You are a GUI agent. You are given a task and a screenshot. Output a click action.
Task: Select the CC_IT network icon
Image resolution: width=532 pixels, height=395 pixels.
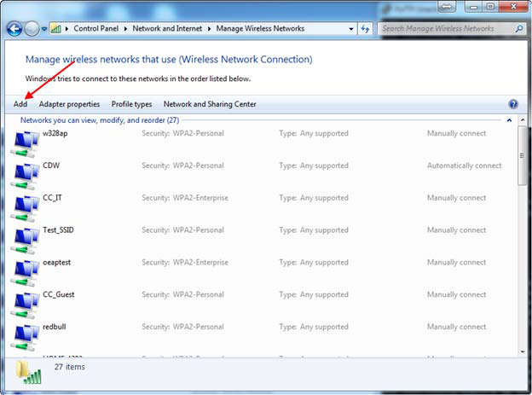click(25, 208)
